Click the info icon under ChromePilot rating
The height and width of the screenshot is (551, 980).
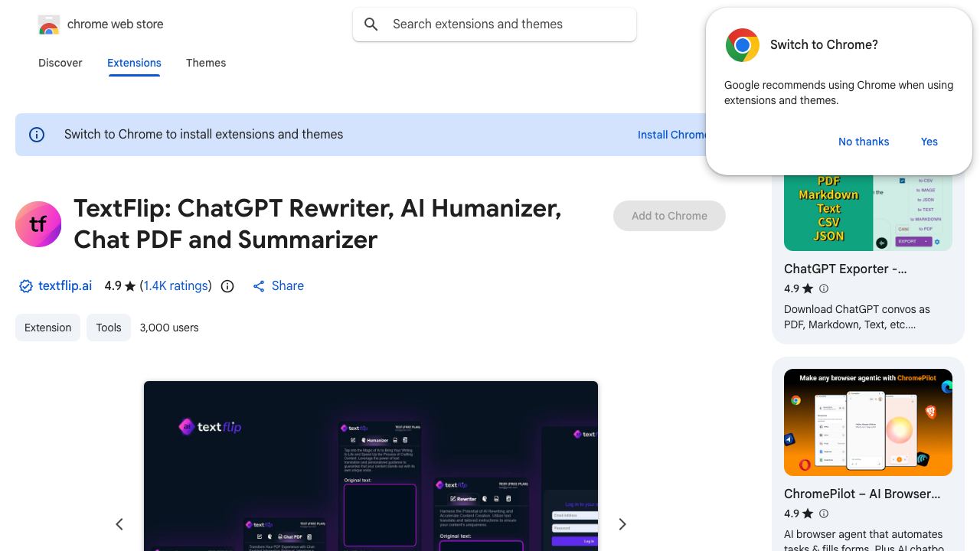click(x=824, y=514)
